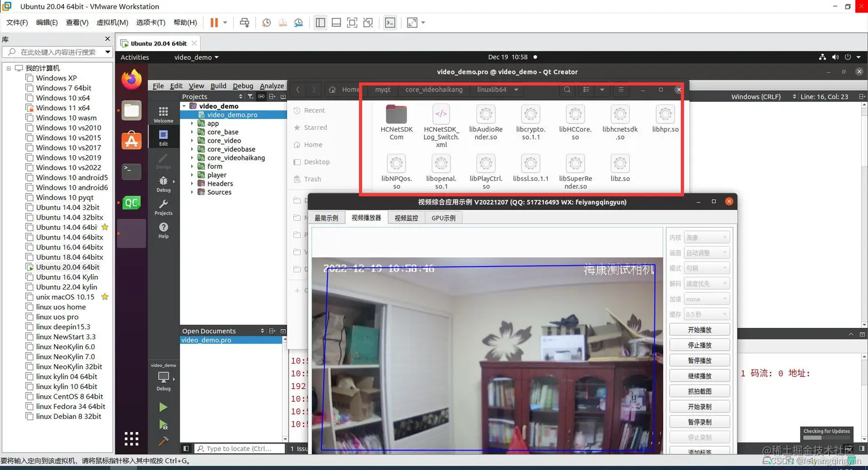Click 暂停播放 button
The height and width of the screenshot is (470, 868).
click(x=699, y=361)
